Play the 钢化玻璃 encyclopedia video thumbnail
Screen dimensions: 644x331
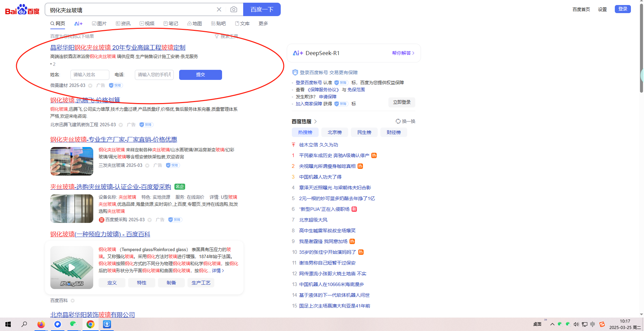click(72, 267)
